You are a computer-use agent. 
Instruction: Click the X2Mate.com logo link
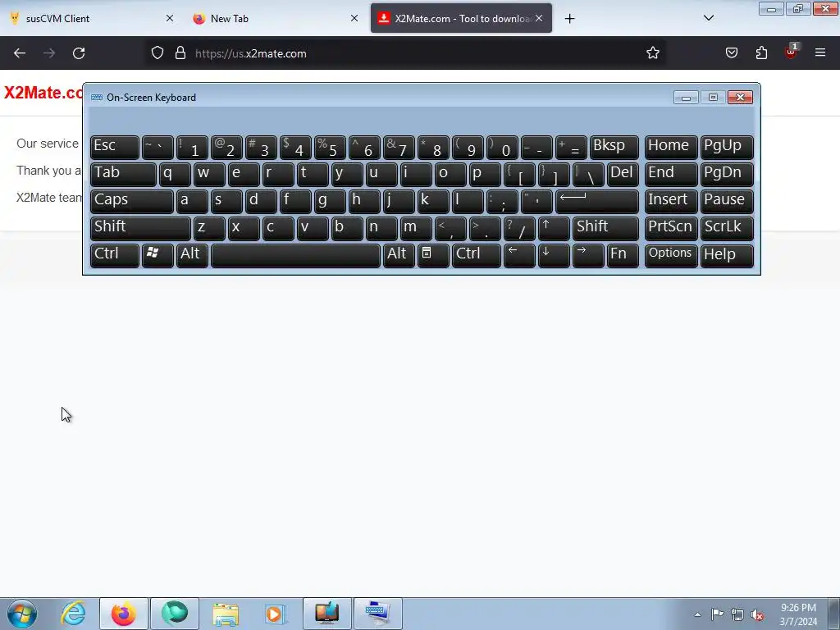pyautogui.click(x=43, y=93)
